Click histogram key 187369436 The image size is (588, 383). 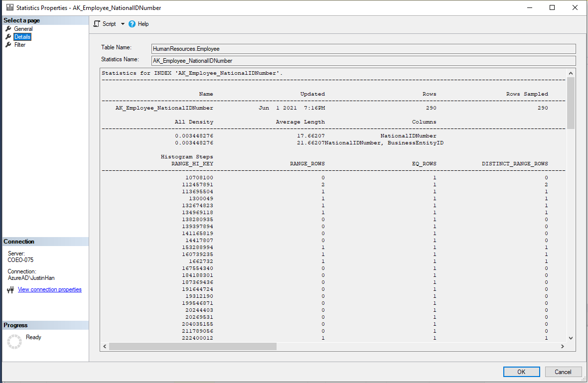(197, 282)
